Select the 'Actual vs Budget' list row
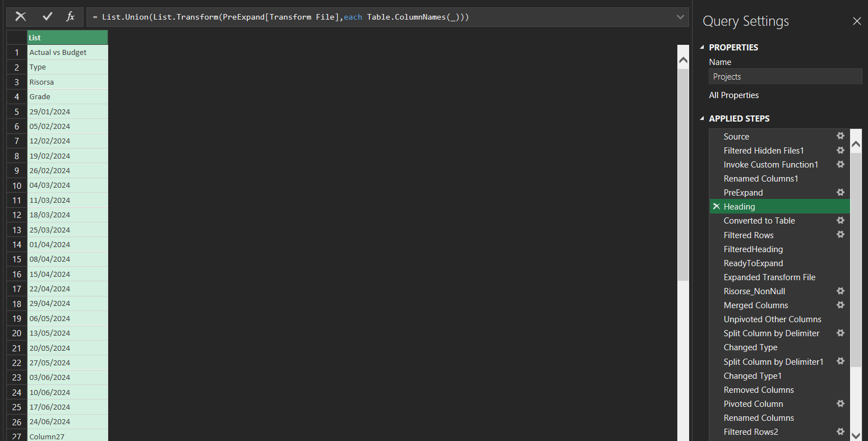 coord(67,52)
